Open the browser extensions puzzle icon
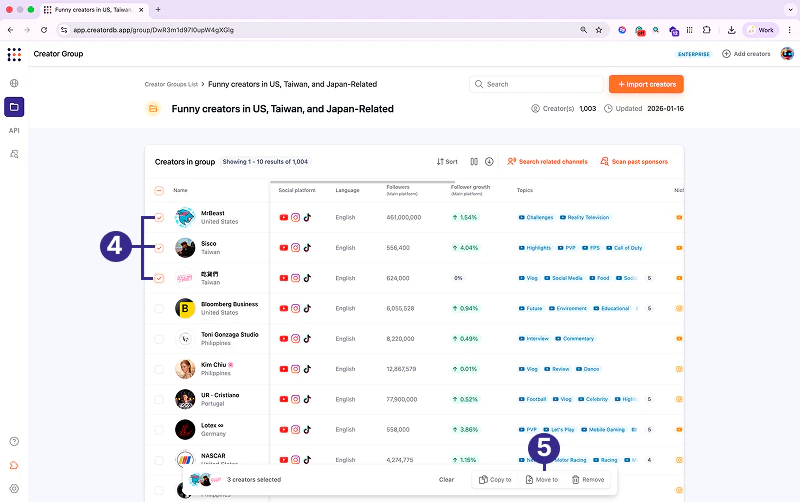The image size is (800, 502). coord(707,30)
